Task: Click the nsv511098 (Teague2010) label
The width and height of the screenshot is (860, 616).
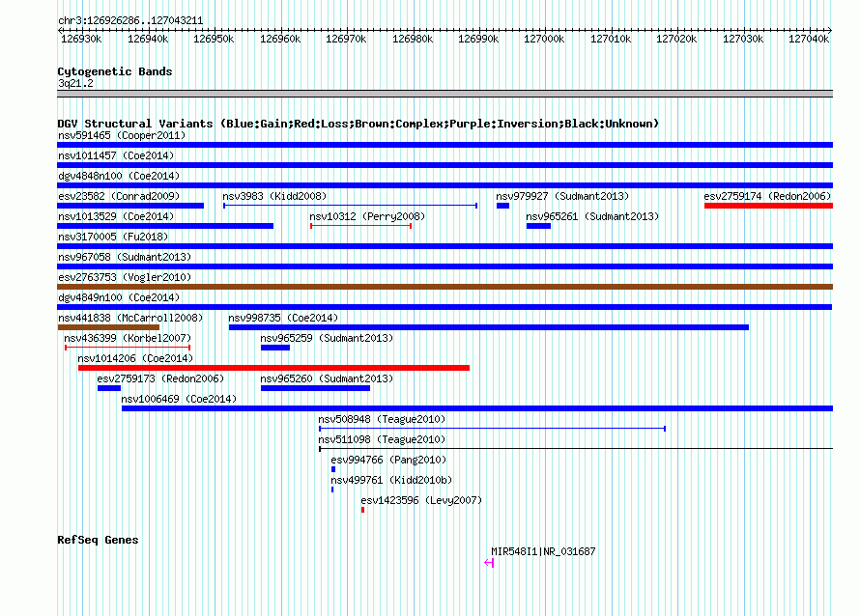Action: 383,439
